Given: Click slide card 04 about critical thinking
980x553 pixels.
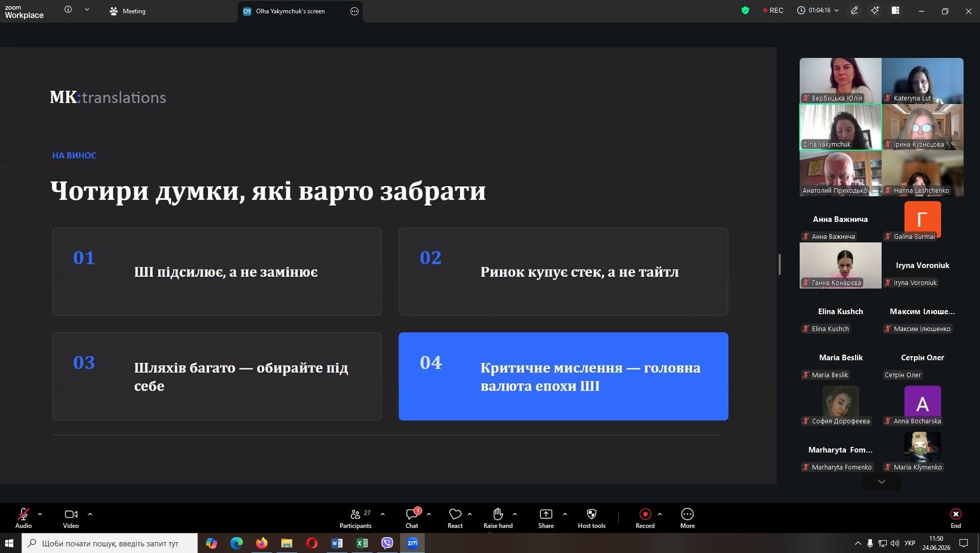Looking at the screenshot, I should (x=564, y=376).
